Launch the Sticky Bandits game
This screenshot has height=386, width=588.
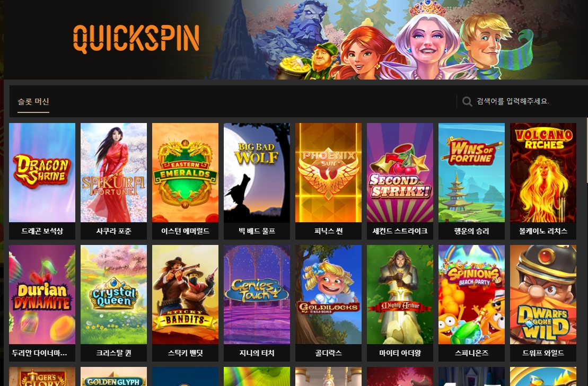185,294
